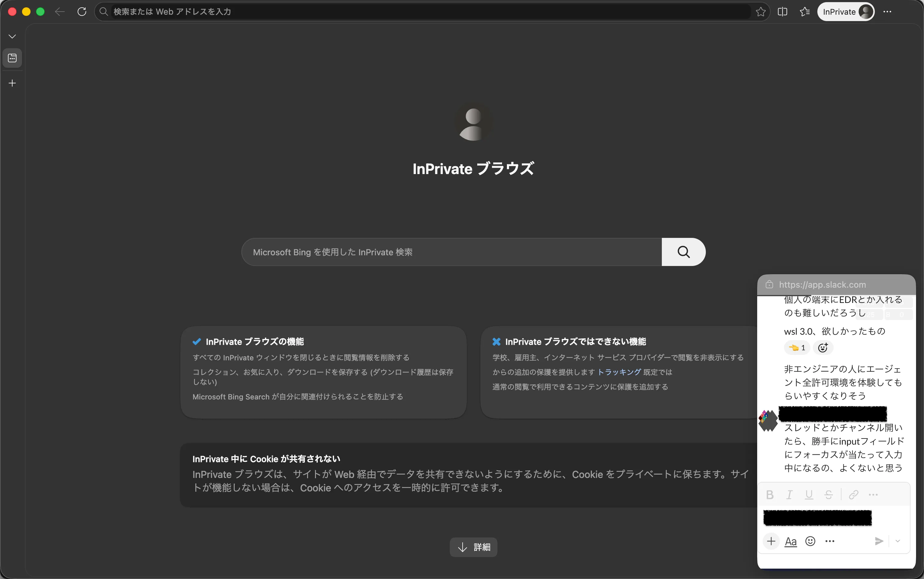This screenshot has width=924, height=579.
Task: Click the InPrivate profile avatar image
Action: coord(866,12)
